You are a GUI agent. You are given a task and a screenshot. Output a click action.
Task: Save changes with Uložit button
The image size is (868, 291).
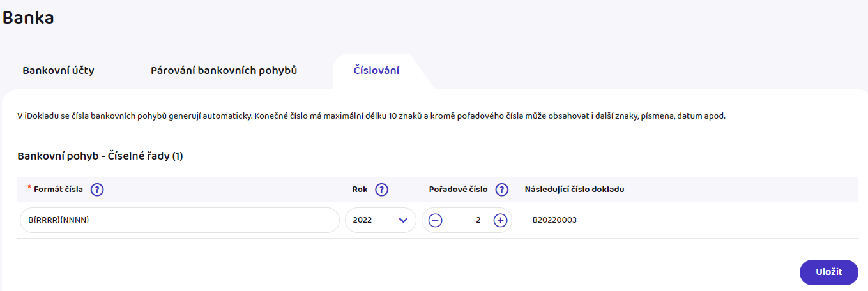829,272
